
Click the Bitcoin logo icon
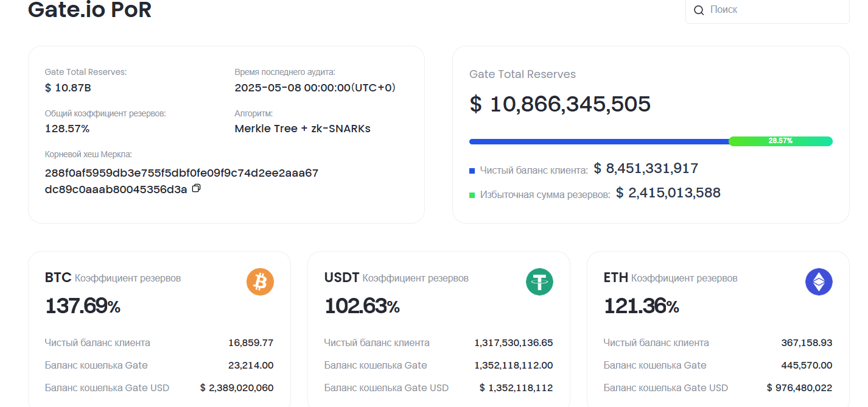point(260,282)
